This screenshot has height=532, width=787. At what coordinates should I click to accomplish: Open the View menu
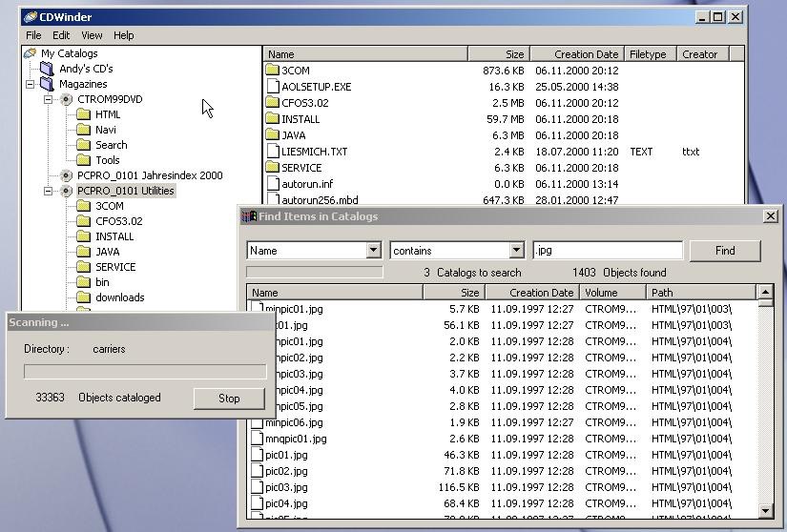(92, 35)
